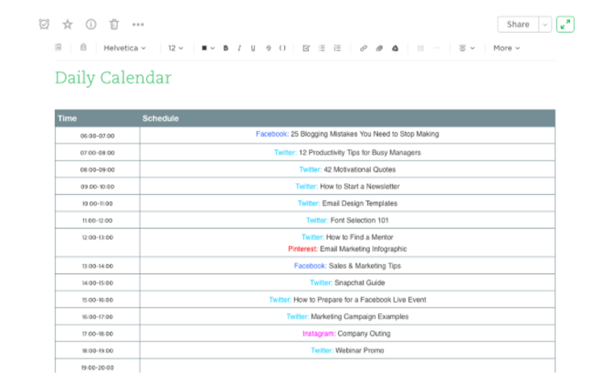This screenshot has width=602, height=389.
Task: Toggle strikethrough formatting
Action: coord(268,48)
